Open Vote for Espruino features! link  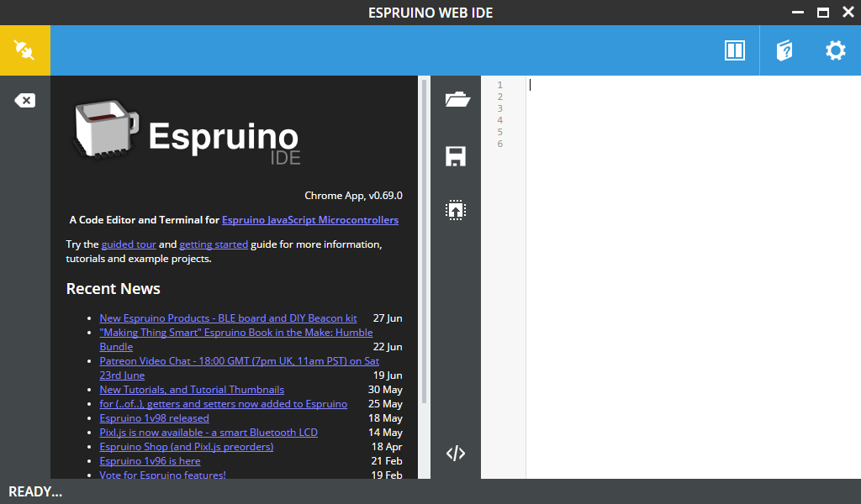pos(162,475)
